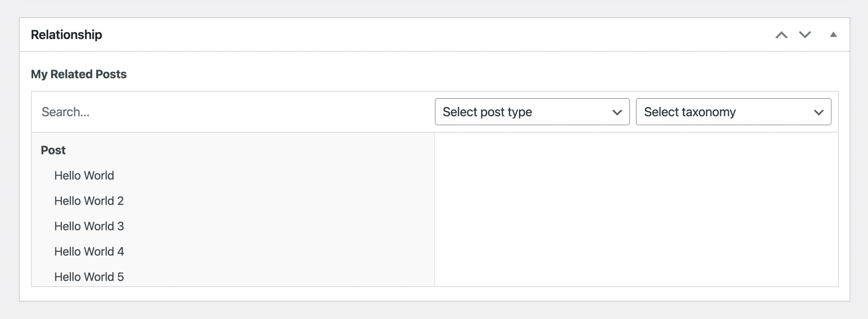Screen dimensions: 868x319
Task: Select the Hello World post
Action: click(x=84, y=175)
